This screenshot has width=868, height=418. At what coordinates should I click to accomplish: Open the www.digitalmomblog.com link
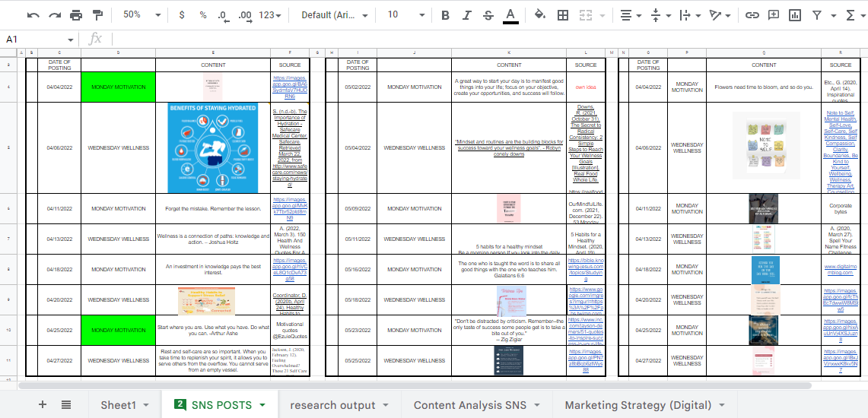tap(841, 269)
